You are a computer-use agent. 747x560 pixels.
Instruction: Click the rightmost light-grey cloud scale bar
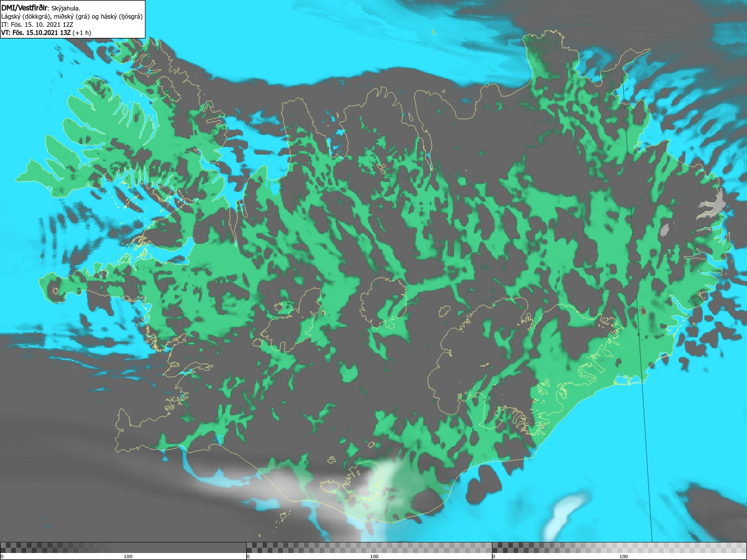pos(619,547)
